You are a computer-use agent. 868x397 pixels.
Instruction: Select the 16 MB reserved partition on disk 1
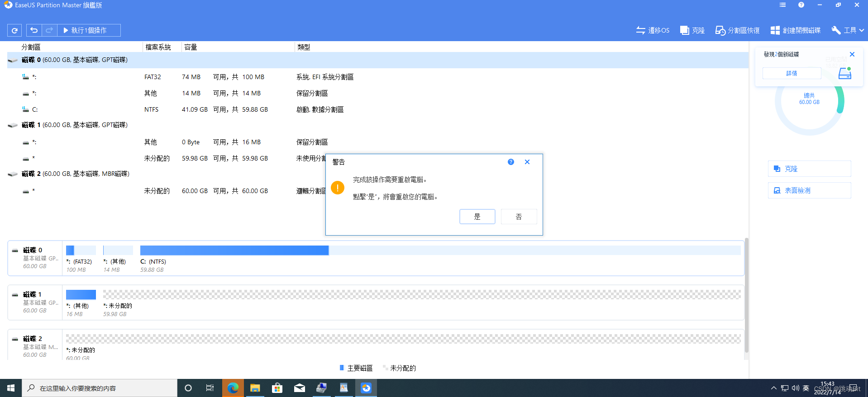pyautogui.click(x=377, y=142)
